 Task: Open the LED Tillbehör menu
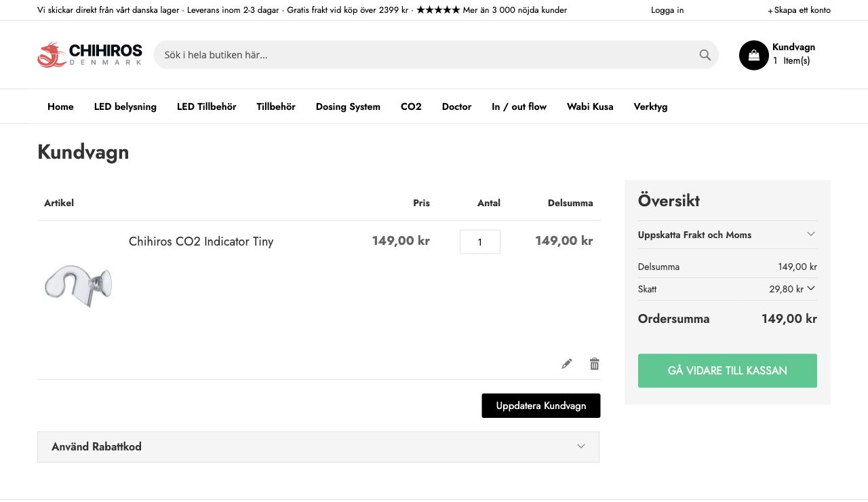(x=207, y=107)
